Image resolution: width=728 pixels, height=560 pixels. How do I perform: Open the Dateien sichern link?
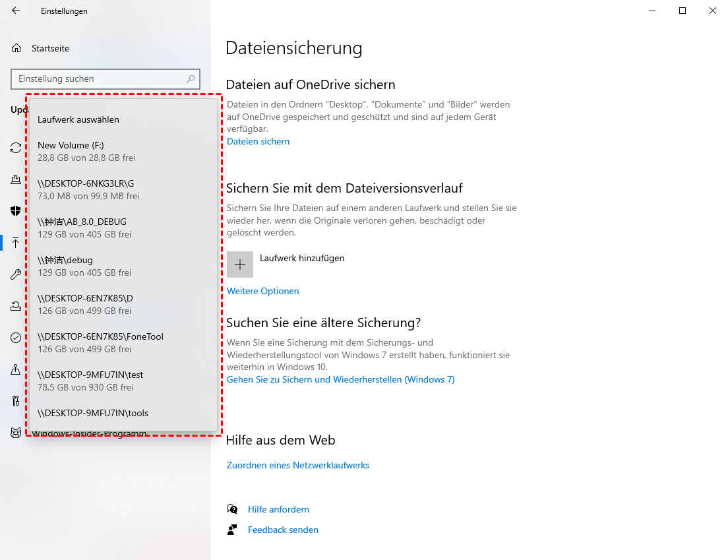[x=258, y=141]
